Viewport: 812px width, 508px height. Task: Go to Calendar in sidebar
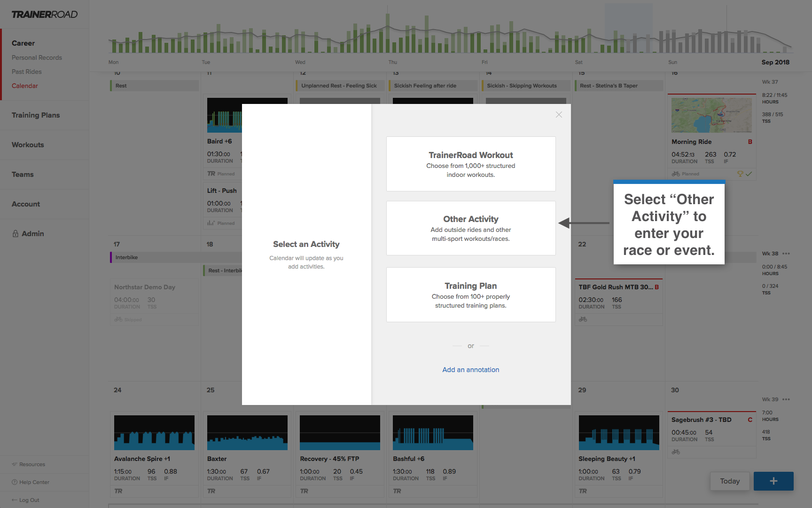coord(25,86)
